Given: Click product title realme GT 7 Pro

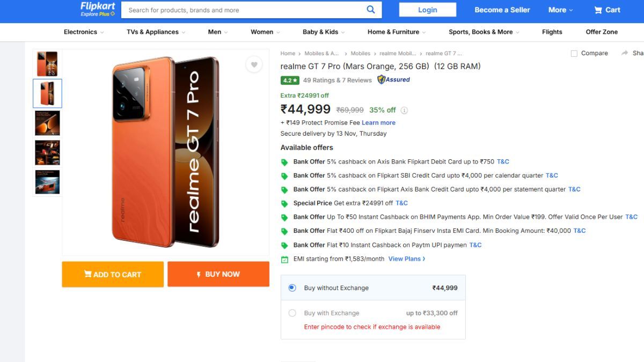Looking at the screenshot, I should [380, 67].
